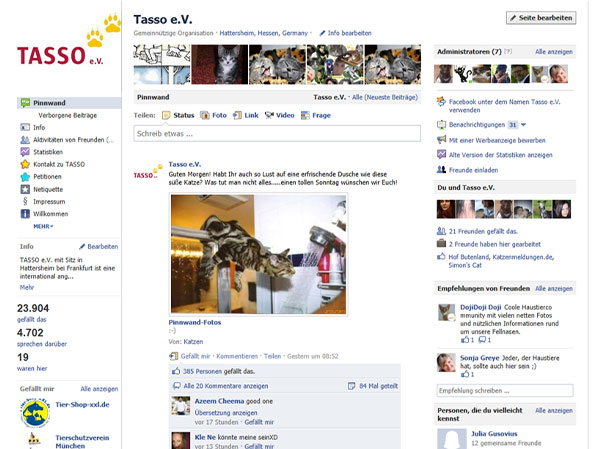Image resolution: width=600 pixels, height=449 pixels.
Task: Click the Statistiken chart icon
Action: (25, 152)
